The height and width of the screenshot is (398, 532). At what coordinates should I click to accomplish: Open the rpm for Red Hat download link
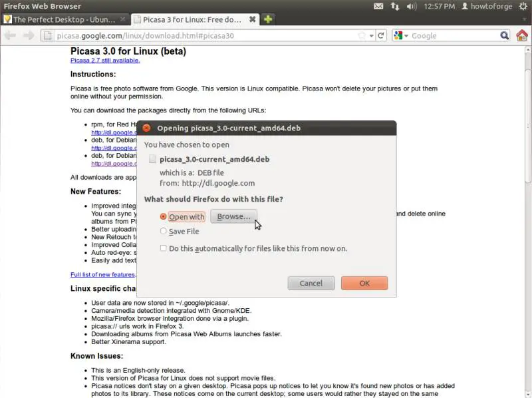coord(114,132)
